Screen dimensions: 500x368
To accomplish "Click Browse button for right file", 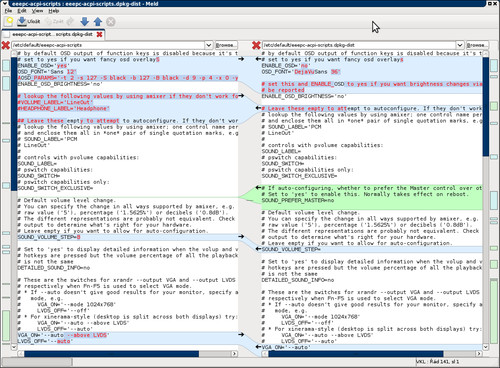I will point(477,45).
